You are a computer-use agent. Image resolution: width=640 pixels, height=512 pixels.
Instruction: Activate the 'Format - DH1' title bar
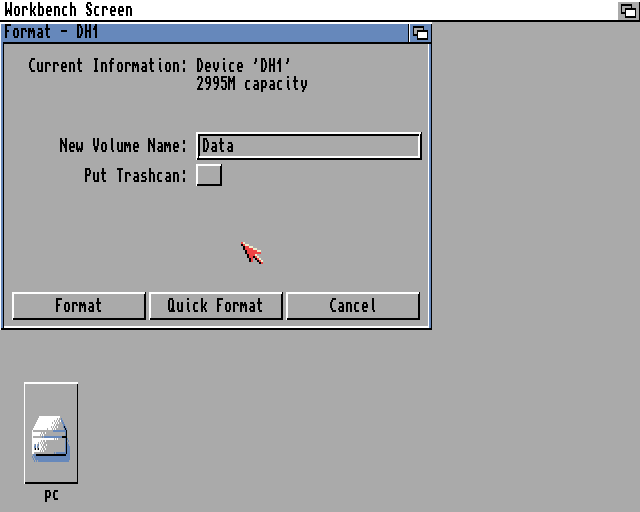(x=205, y=33)
